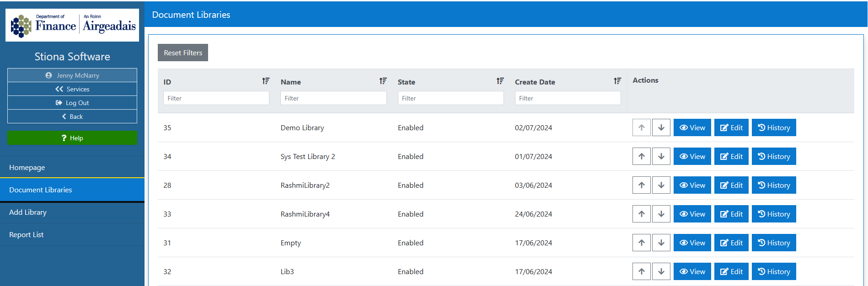This screenshot has height=286, width=868.
Task: Sort by Create Date column icon
Action: [x=617, y=81]
